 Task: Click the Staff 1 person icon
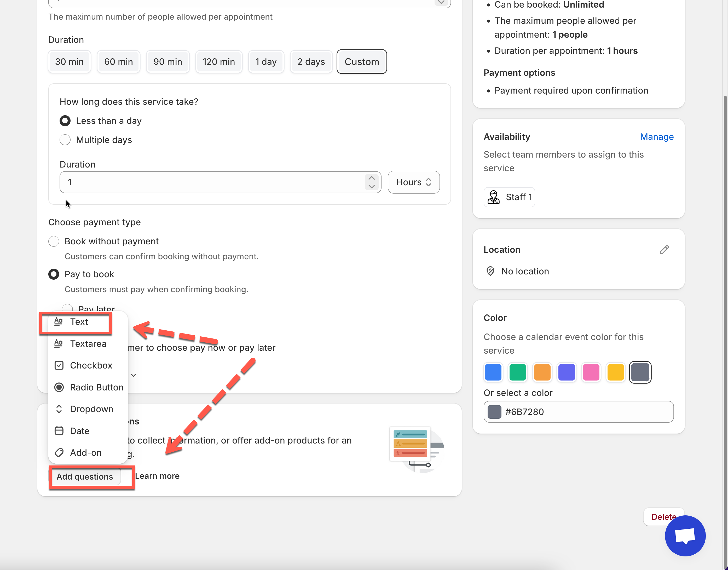click(493, 197)
